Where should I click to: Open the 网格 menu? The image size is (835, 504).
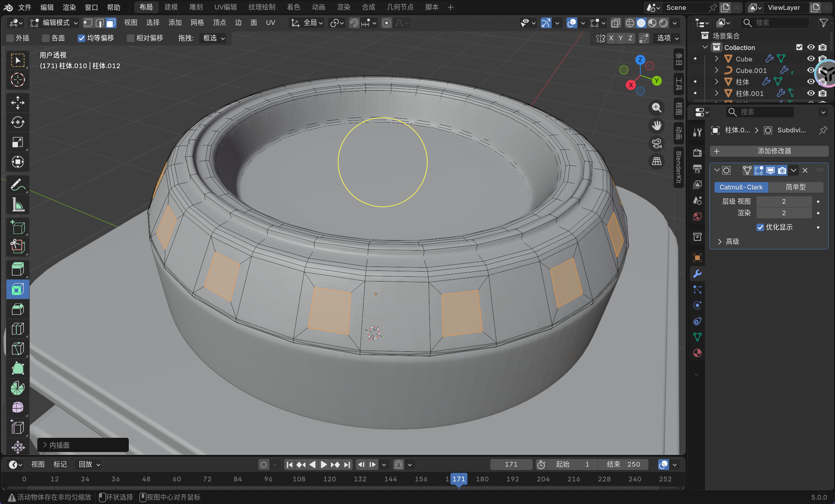click(197, 23)
